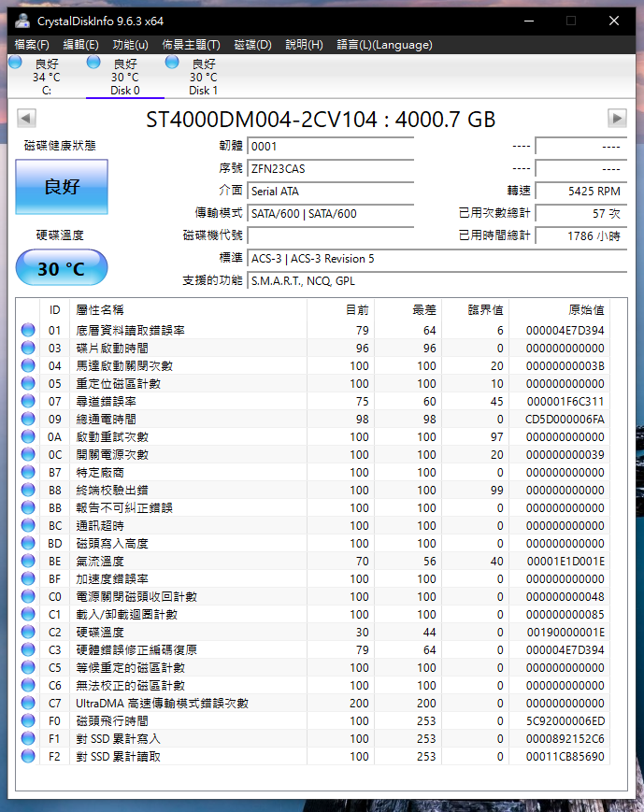
Task: Click status orb for attribute C2 row
Action: [x=28, y=632]
